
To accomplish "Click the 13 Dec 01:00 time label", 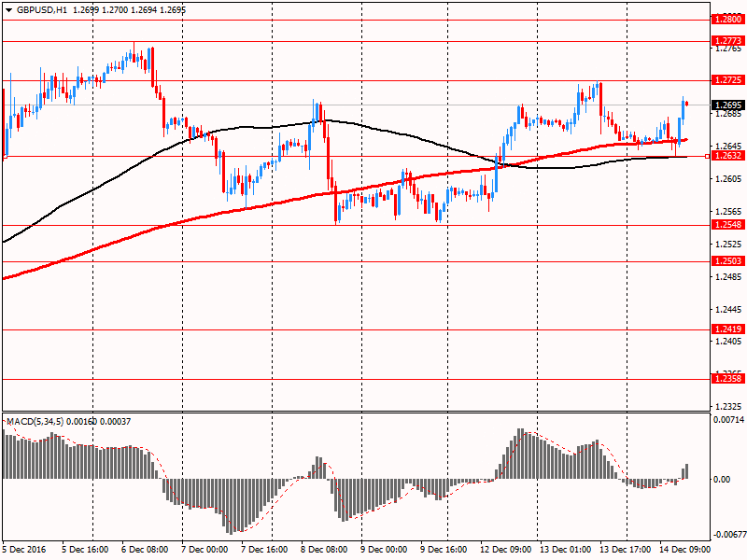I will click(x=565, y=550).
